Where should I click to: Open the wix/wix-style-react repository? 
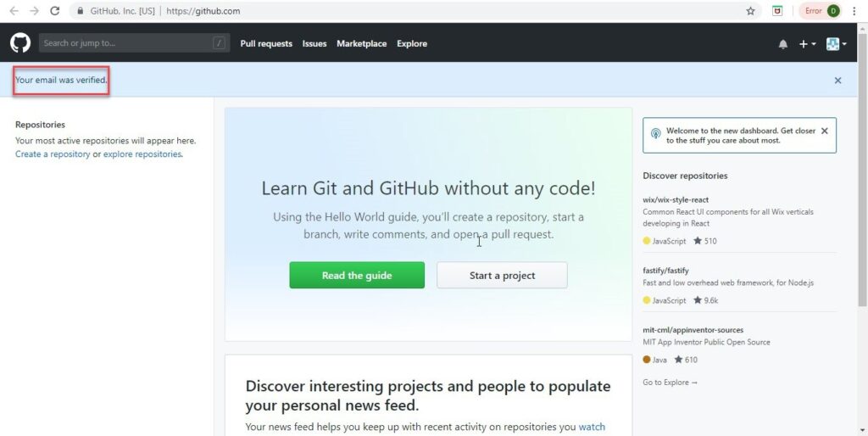(676, 200)
